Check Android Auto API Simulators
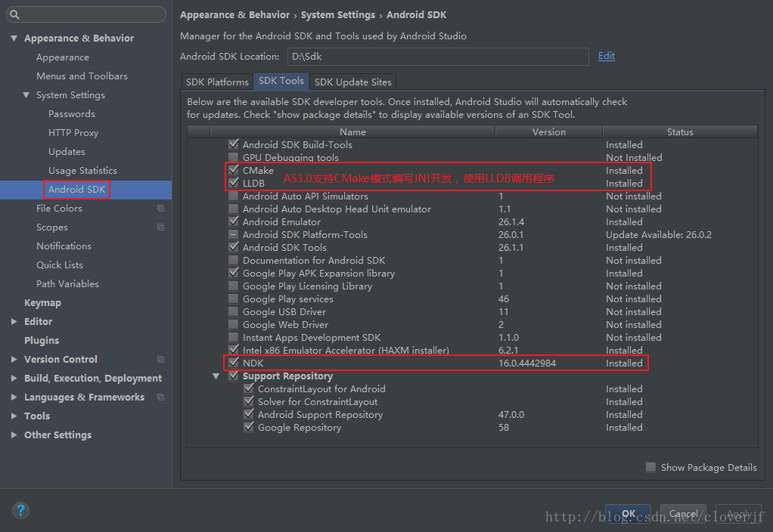Screen dimensions: 773x532 point(234,196)
